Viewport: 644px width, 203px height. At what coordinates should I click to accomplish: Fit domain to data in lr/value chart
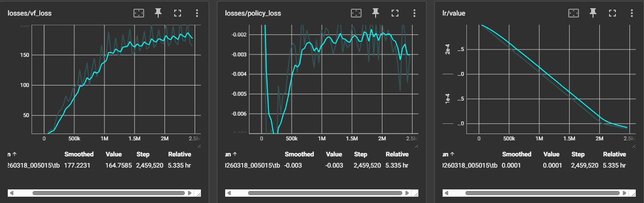(x=574, y=13)
